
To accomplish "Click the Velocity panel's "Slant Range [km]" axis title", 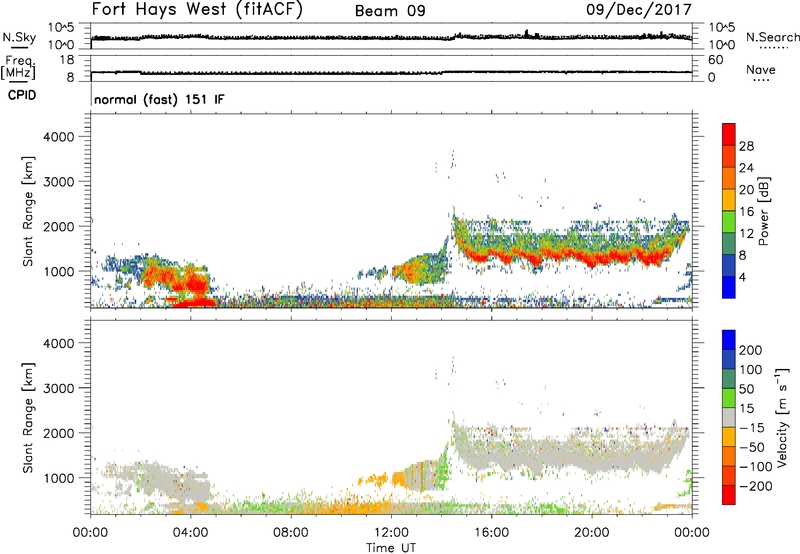I will coord(28,418).
